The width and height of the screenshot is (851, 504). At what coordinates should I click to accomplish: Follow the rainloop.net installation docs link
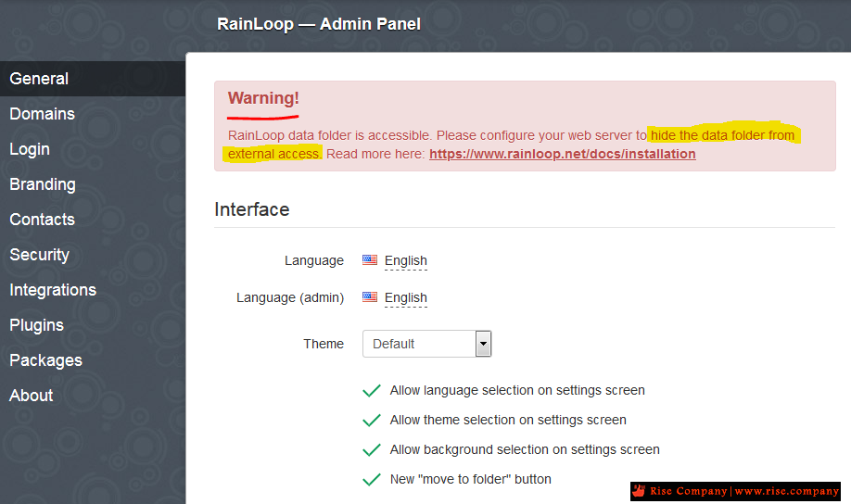pyautogui.click(x=563, y=154)
